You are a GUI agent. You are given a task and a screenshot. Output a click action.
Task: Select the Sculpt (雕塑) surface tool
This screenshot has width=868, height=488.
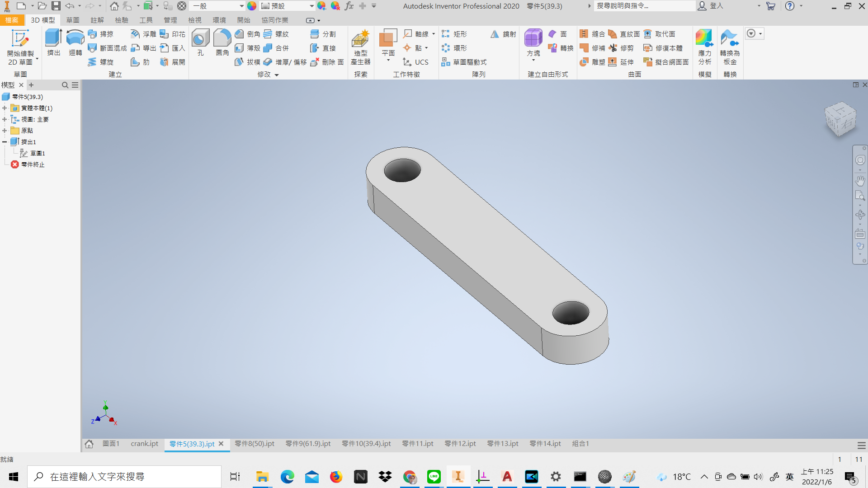pyautogui.click(x=593, y=62)
